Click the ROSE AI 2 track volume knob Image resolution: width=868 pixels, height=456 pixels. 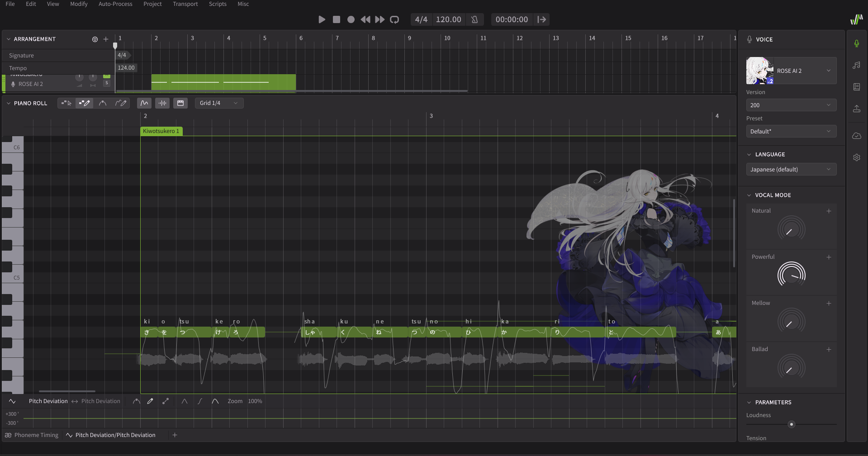click(79, 77)
